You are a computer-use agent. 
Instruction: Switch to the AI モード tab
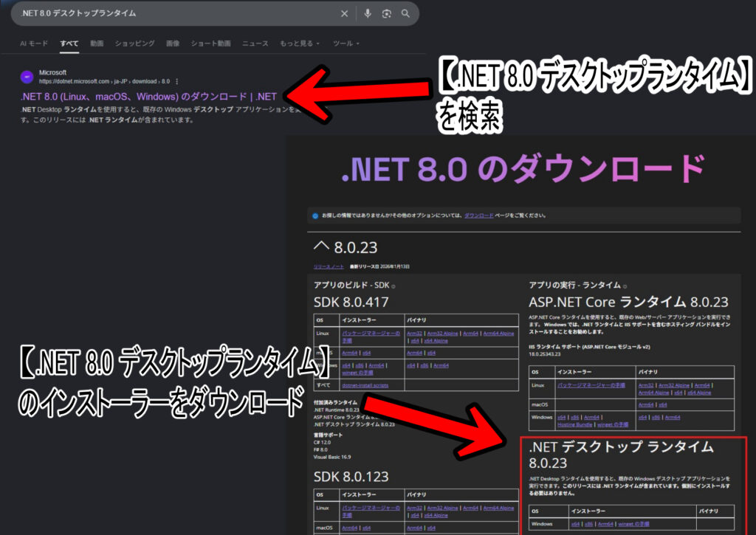34,44
